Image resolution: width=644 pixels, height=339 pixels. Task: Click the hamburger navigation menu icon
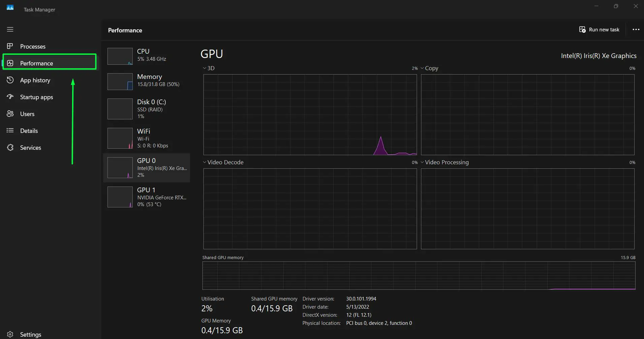coord(10,29)
